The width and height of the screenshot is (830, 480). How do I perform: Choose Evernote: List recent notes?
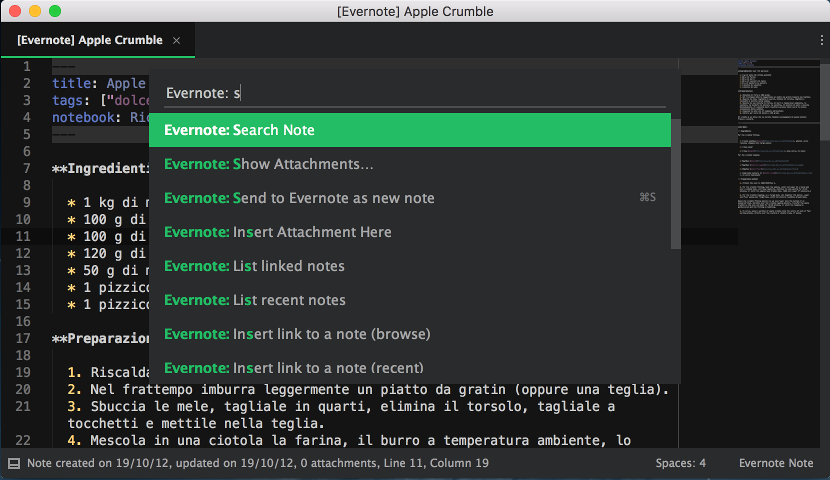(x=410, y=300)
